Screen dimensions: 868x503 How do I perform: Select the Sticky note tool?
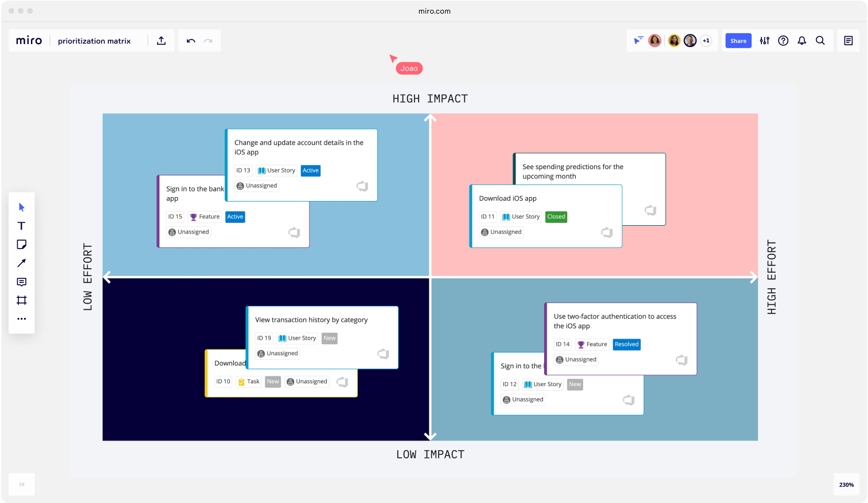pos(21,244)
